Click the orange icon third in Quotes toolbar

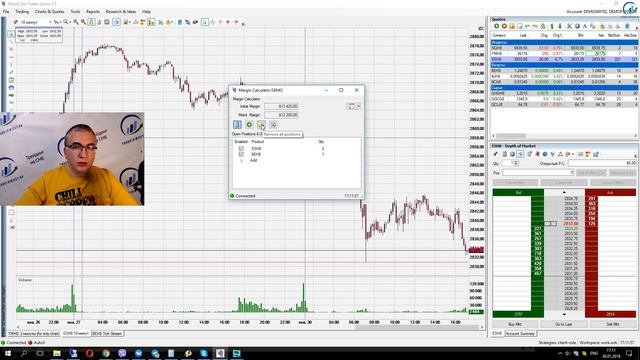(x=512, y=26)
